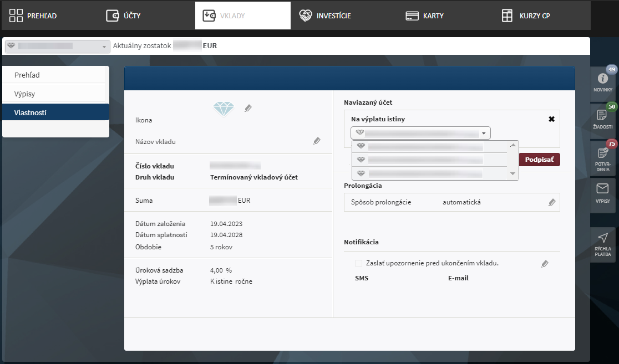The width and height of the screenshot is (619, 364).
Task: Edit the Názov vkladu with pencil icon
Action: click(x=317, y=141)
